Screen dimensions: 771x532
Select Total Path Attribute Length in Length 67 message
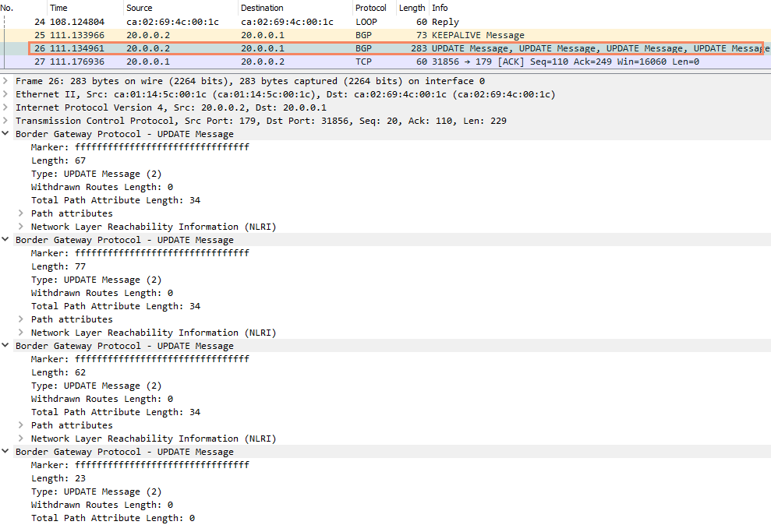click(x=115, y=200)
